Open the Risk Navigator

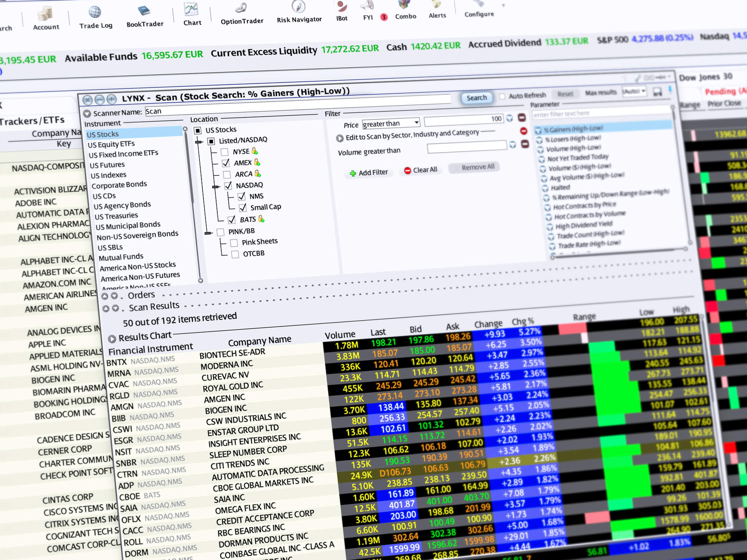[x=299, y=12]
